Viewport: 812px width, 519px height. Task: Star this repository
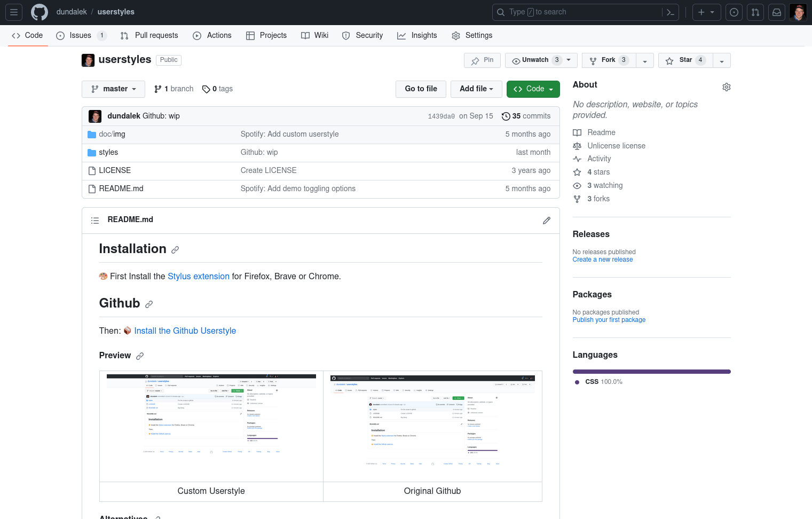coord(685,60)
